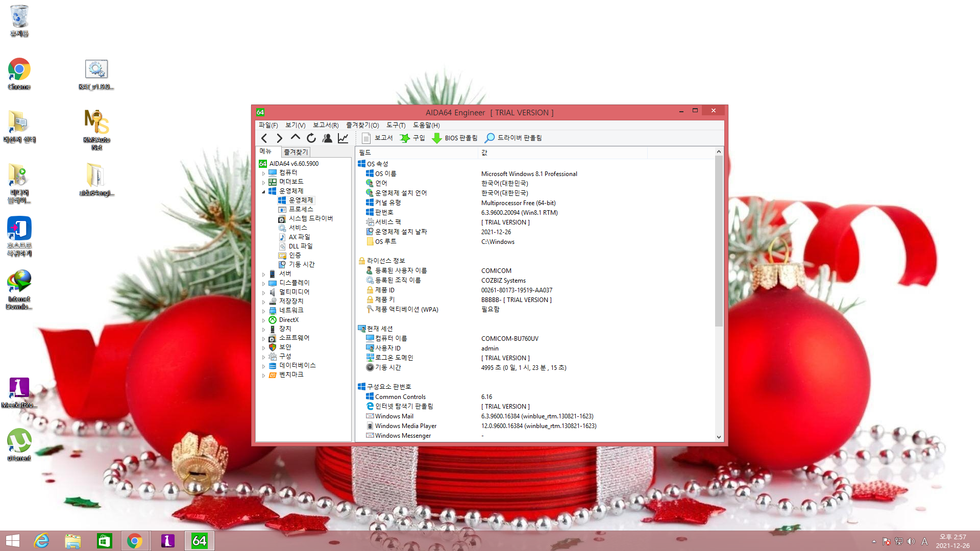The height and width of the screenshot is (551, 980).
Task: Expand the 서버 tree node
Action: click(263, 274)
